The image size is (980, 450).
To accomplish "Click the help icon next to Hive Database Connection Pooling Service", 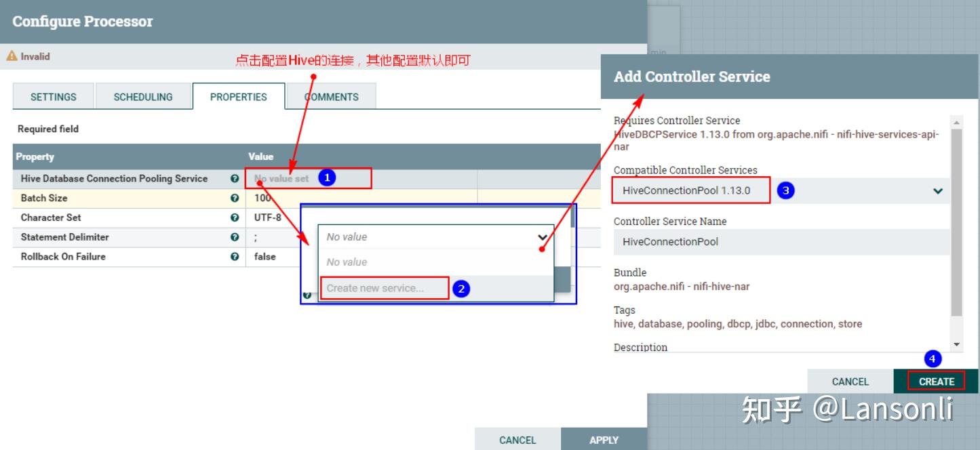I will pos(235,178).
